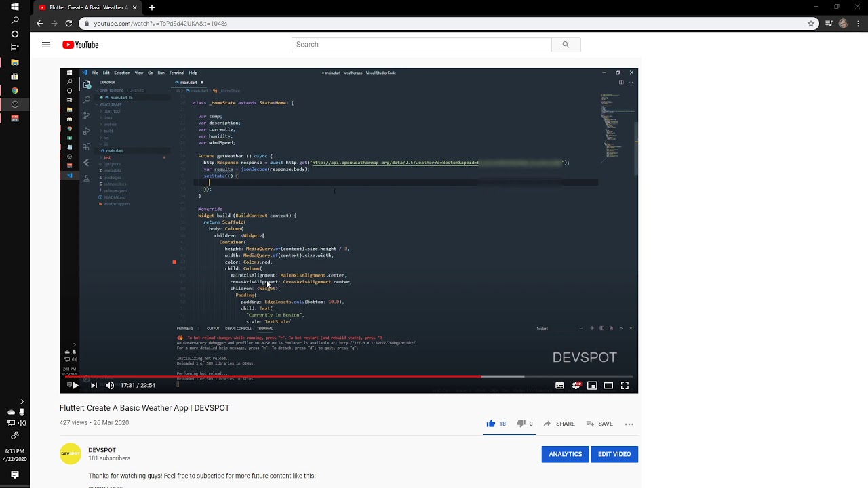The image size is (868, 488).
Task: Toggle theater mode
Action: [608, 385]
